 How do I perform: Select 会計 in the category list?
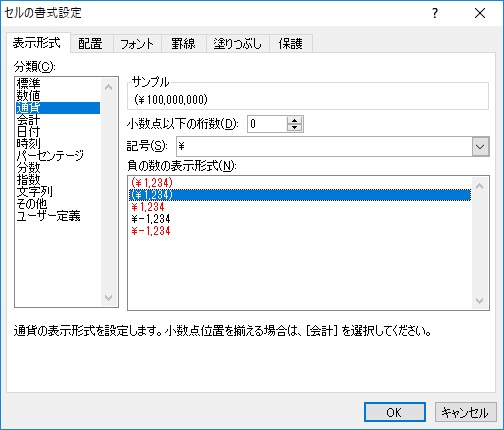pyautogui.click(x=58, y=120)
